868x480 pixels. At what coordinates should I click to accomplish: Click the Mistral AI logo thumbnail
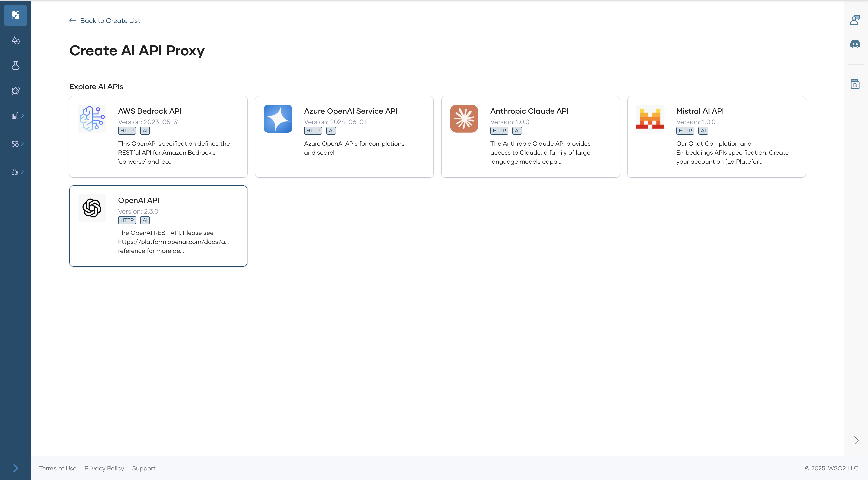(650, 118)
